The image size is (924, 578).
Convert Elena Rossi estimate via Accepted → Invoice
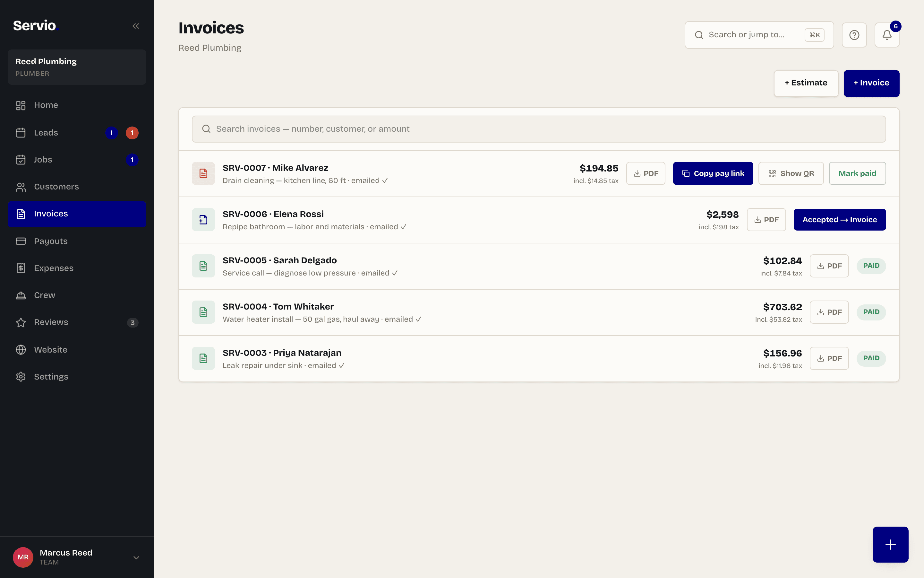point(840,220)
